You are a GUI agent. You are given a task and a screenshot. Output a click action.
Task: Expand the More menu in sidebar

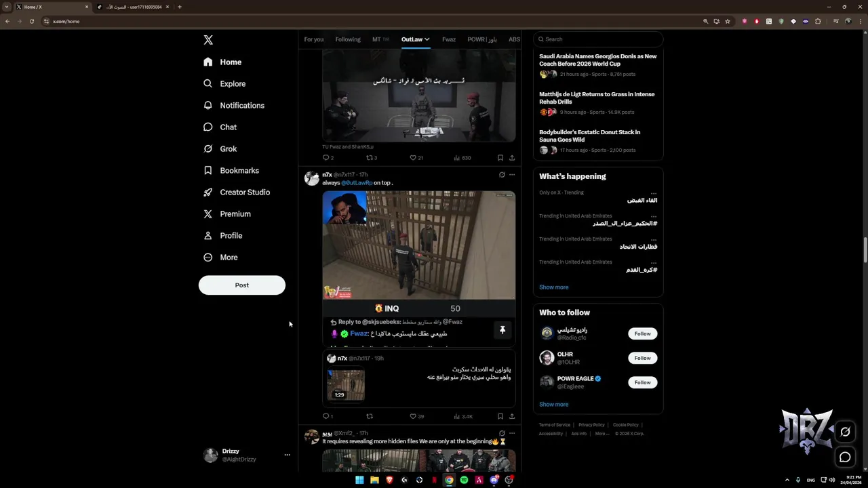pyautogui.click(x=220, y=257)
